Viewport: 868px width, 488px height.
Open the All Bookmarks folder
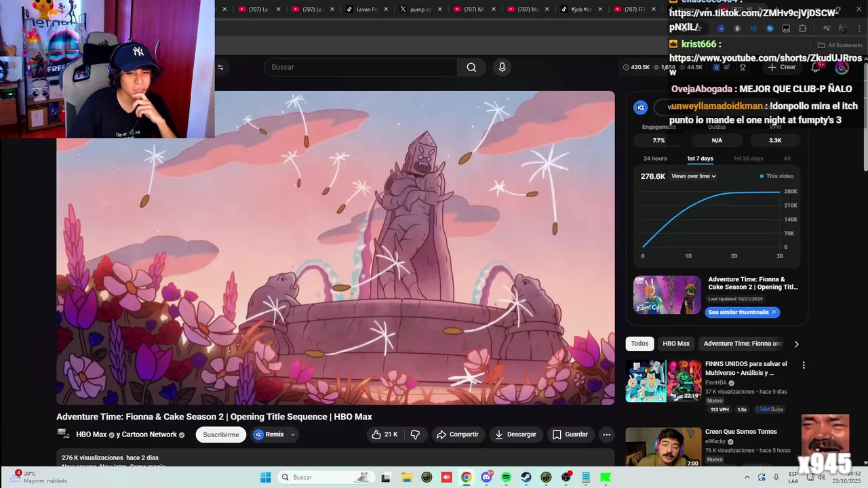(840, 45)
